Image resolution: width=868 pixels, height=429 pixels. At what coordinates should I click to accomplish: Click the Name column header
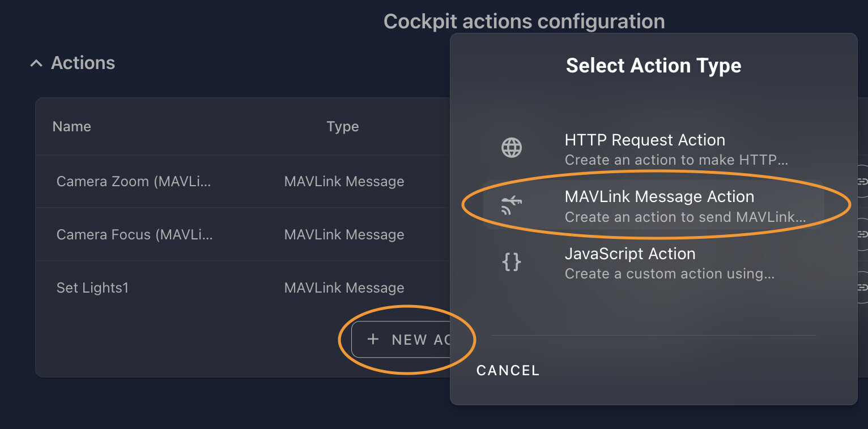pos(71,126)
